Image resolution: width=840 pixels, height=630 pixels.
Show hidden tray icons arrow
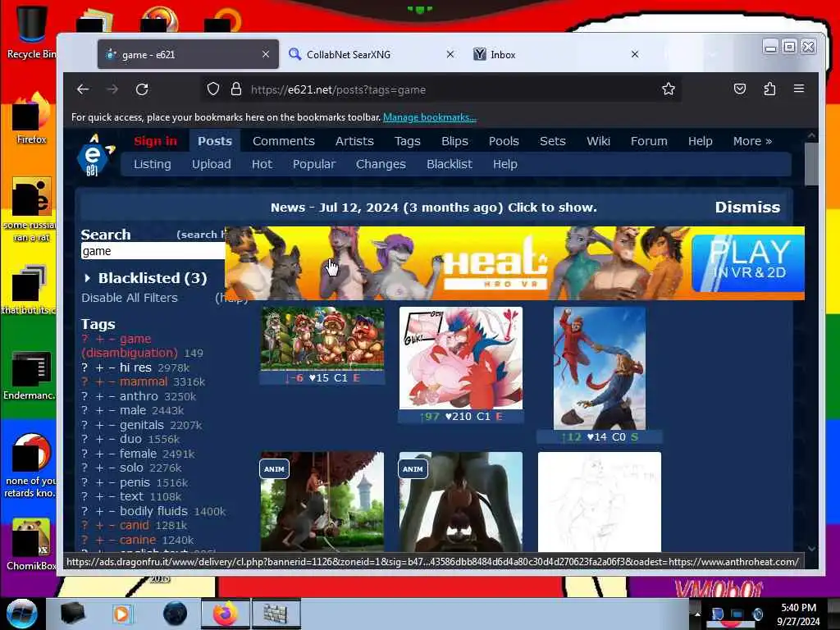697,614
